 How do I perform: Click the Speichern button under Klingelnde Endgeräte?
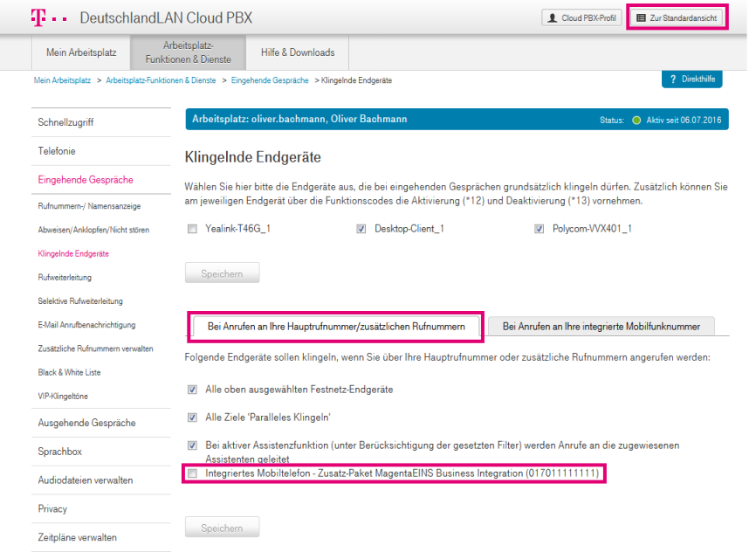pos(223,273)
